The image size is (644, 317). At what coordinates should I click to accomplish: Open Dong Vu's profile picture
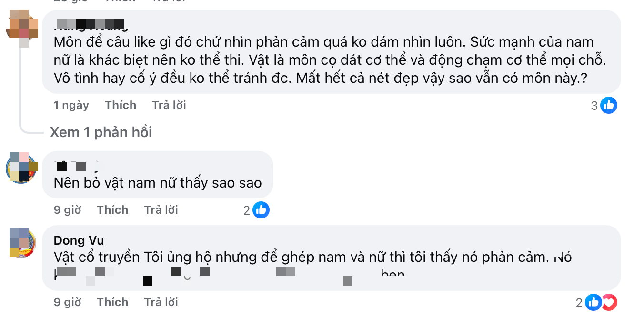point(22,243)
